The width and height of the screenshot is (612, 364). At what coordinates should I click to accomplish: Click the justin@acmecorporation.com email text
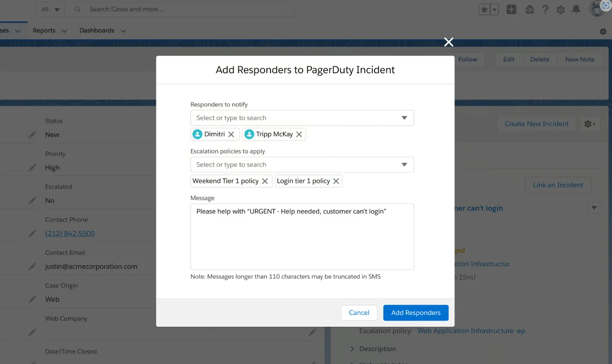pos(91,266)
